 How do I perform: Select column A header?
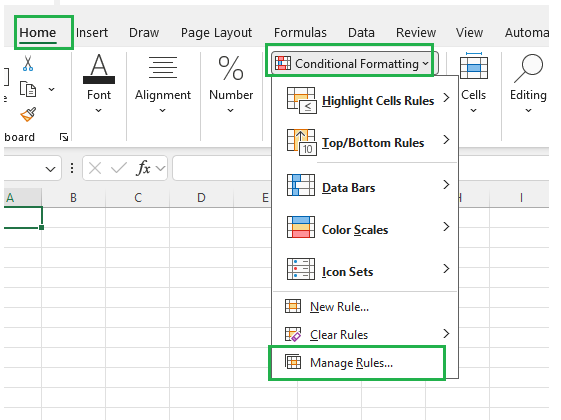tap(23, 197)
